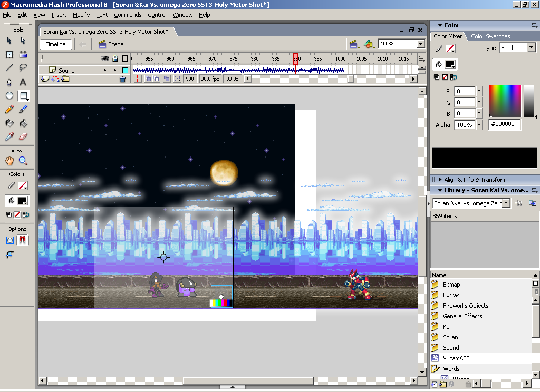Enable Onion Skin in timeline

148,79
